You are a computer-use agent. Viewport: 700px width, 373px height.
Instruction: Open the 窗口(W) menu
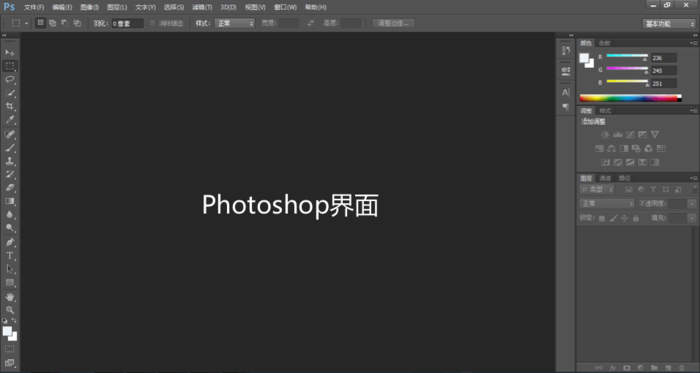[x=285, y=7]
